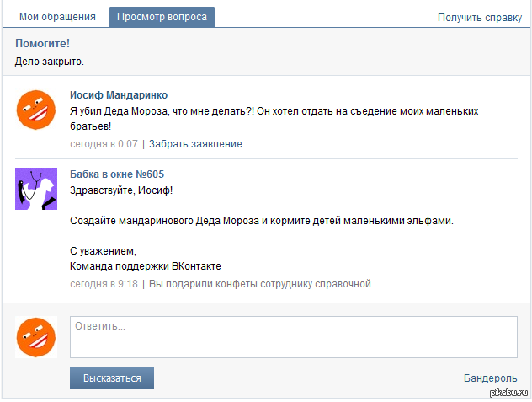The width and height of the screenshot is (532, 402).
Task: Click the Дело закрыто status text
Action: 50,62
